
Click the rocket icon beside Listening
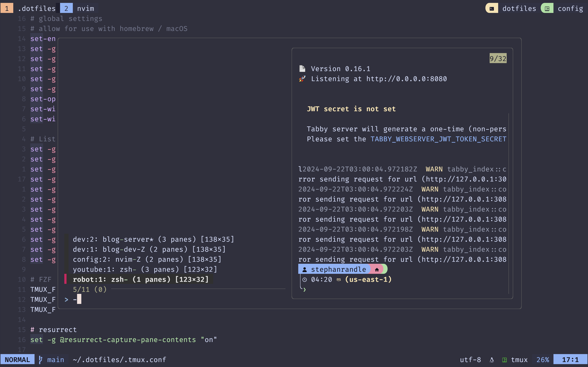pyautogui.click(x=302, y=79)
